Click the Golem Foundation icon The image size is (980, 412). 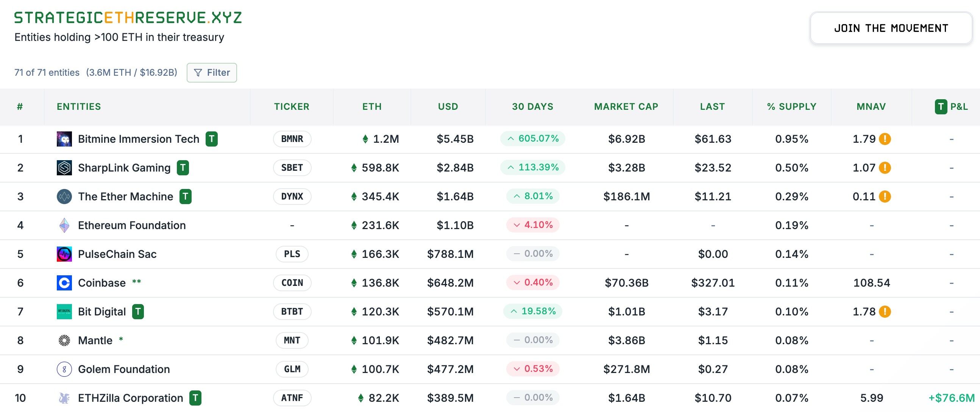tap(65, 368)
